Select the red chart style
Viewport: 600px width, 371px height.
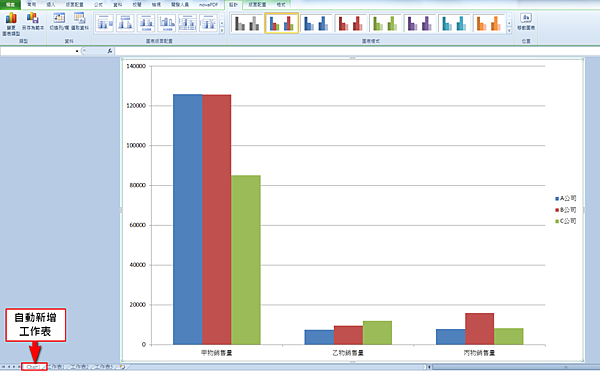[351, 24]
